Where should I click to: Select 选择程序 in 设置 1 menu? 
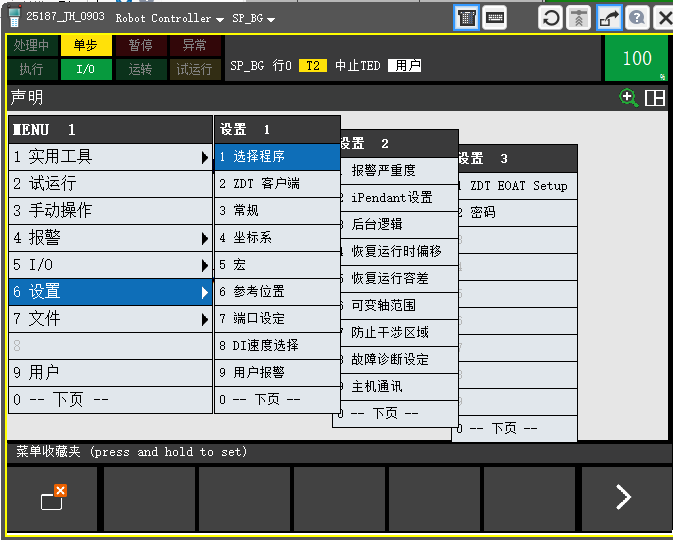click(277, 156)
